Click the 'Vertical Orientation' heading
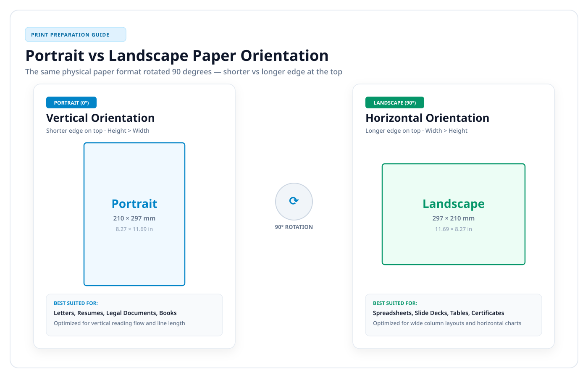The image size is (588, 378). [x=100, y=118]
